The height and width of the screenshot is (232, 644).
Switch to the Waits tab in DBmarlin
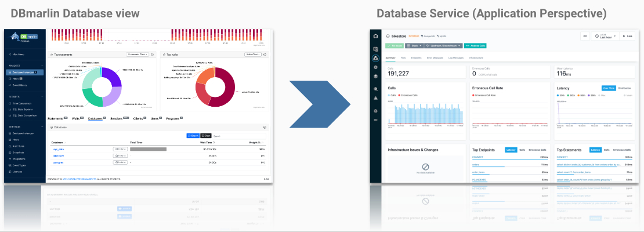(77, 118)
